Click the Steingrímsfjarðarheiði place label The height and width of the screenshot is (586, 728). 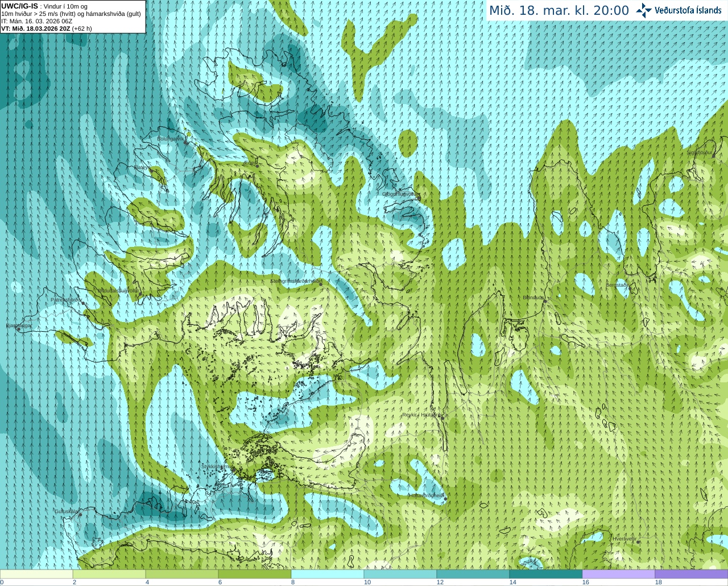tap(295, 281)
